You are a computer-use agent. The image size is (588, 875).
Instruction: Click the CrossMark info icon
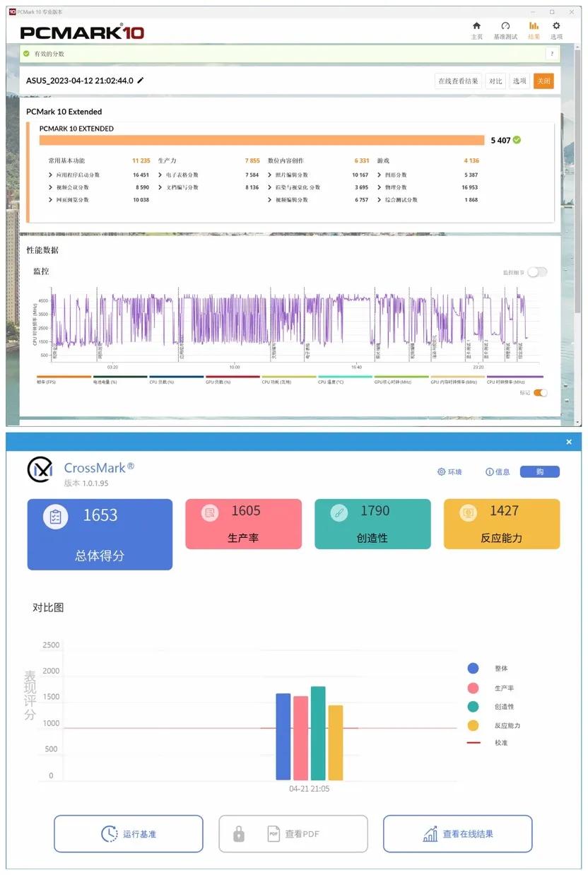[x=490, y=471]
